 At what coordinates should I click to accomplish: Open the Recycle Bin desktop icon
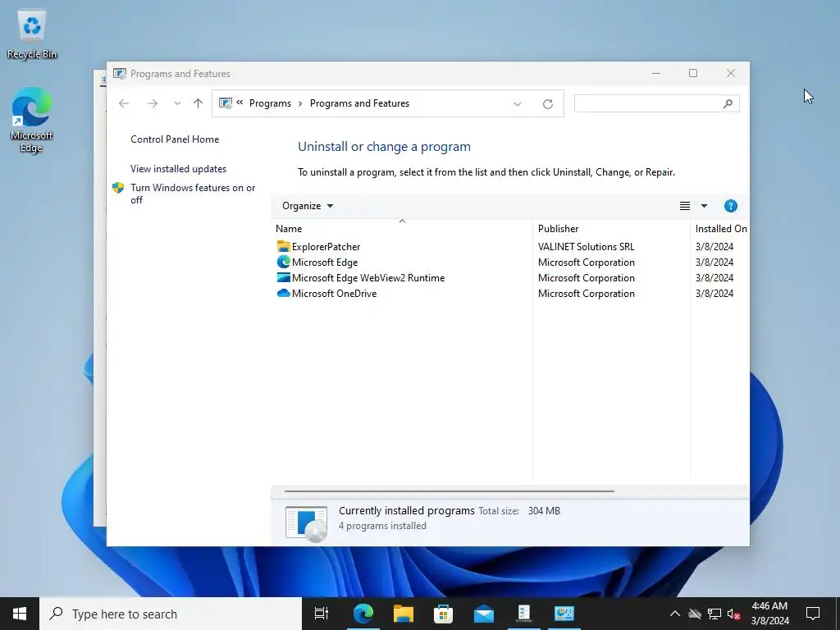pyautogui.click(x=32, y=34)
